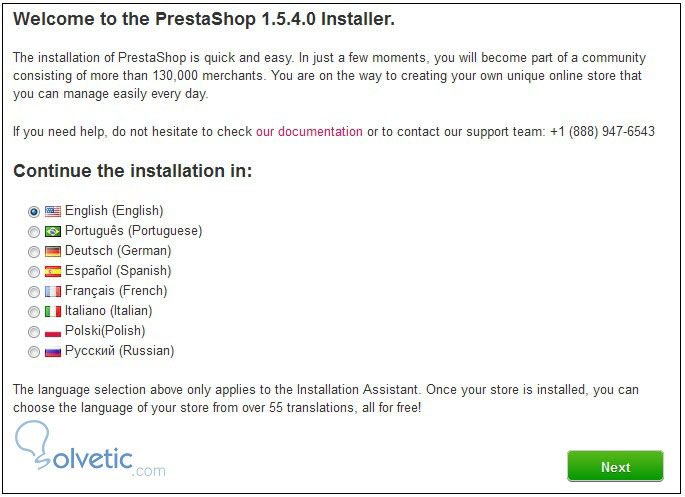Image resolution: width=685 pixels, height=497 pixels.
Task: Click the Russian flag icon
Action: point(53,351)
